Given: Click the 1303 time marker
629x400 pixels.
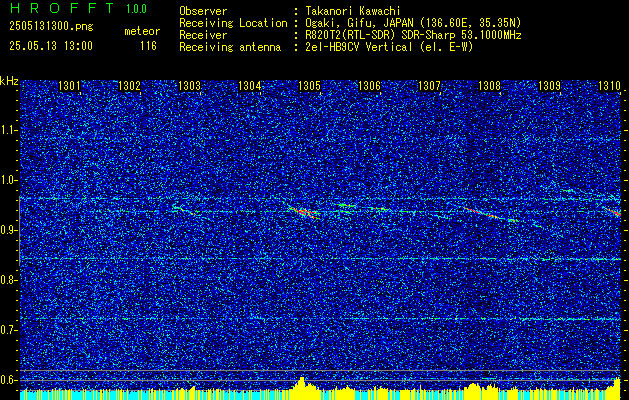Looking at the screenshot, I should [189, 85].
